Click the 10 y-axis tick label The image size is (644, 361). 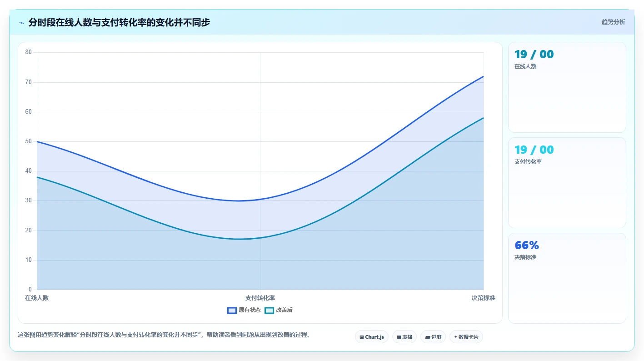[28, 260]
